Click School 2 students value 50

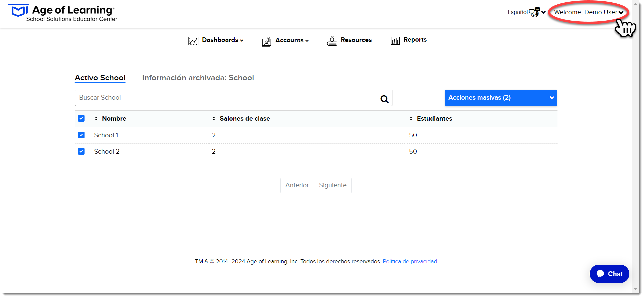(x=413, y=151)
